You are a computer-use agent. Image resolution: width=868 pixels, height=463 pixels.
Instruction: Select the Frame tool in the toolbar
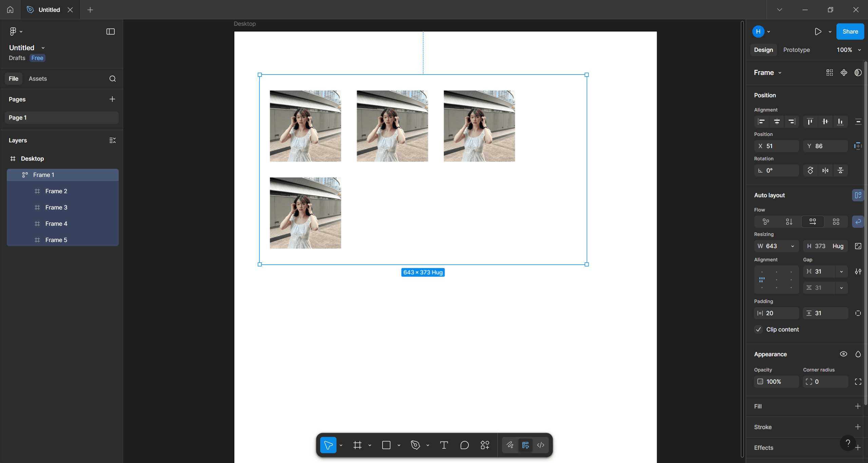[x=357, y=445]
